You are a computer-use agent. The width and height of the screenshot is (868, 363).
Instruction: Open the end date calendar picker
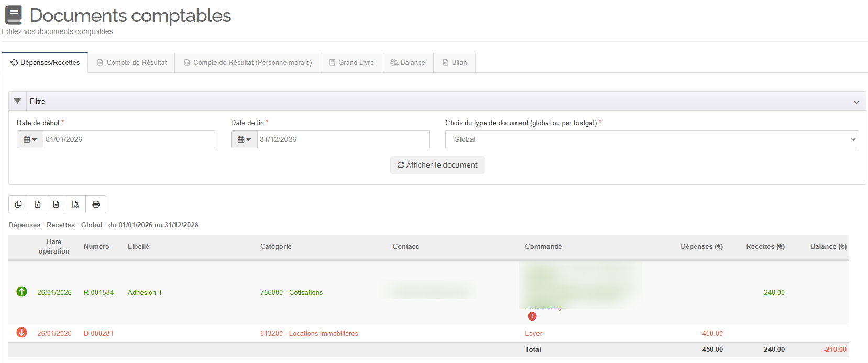[x=244, y=139]
